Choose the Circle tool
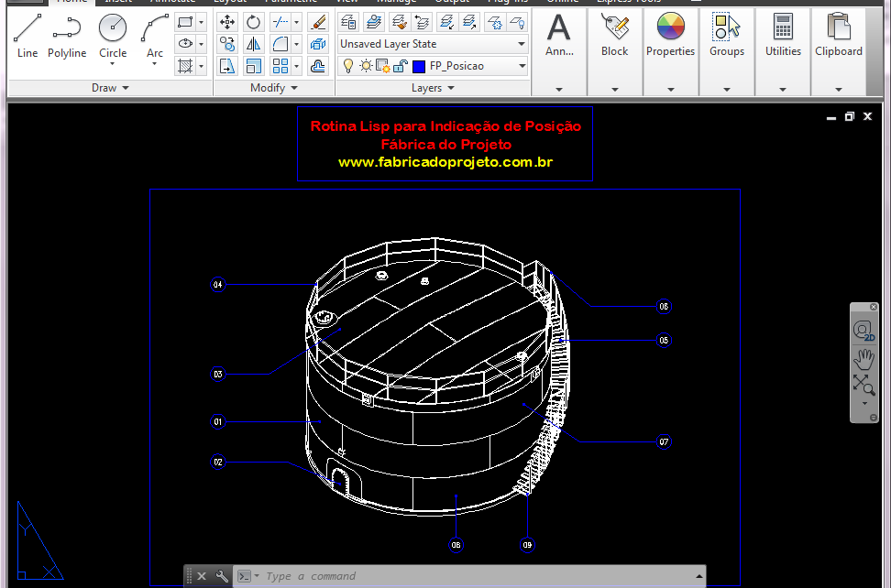The width and height of the screenshot is (891, 588). tap(113, 36)
